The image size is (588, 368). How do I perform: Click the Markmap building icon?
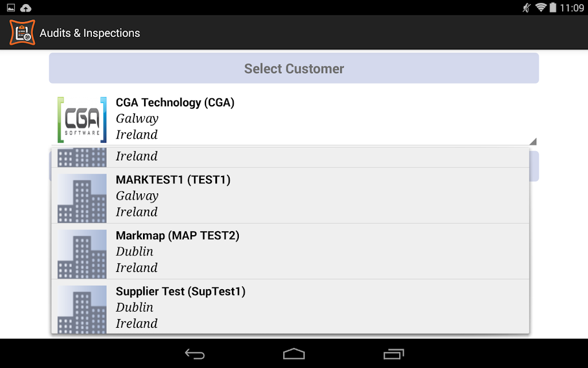tap(82, 254)
